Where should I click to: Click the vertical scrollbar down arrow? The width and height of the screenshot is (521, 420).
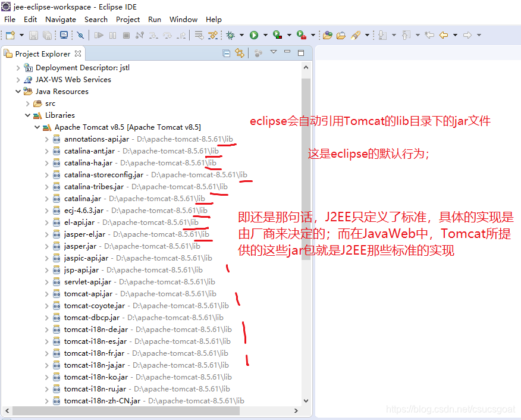point(306,401)
